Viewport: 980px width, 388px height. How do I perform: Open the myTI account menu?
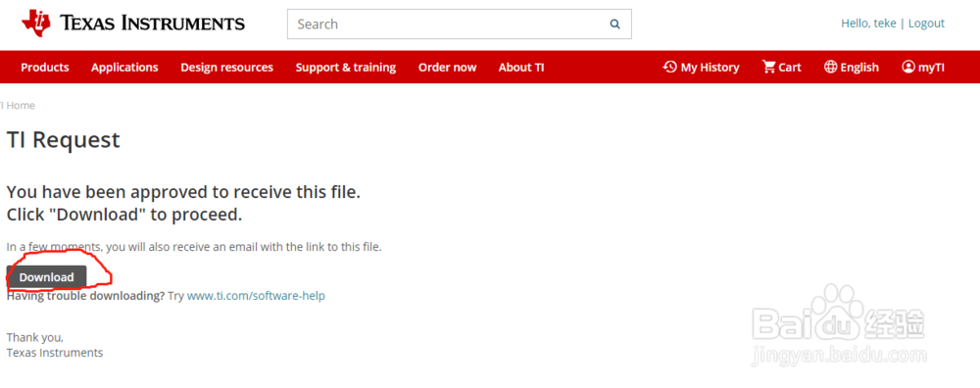click(x=923, y=67)
